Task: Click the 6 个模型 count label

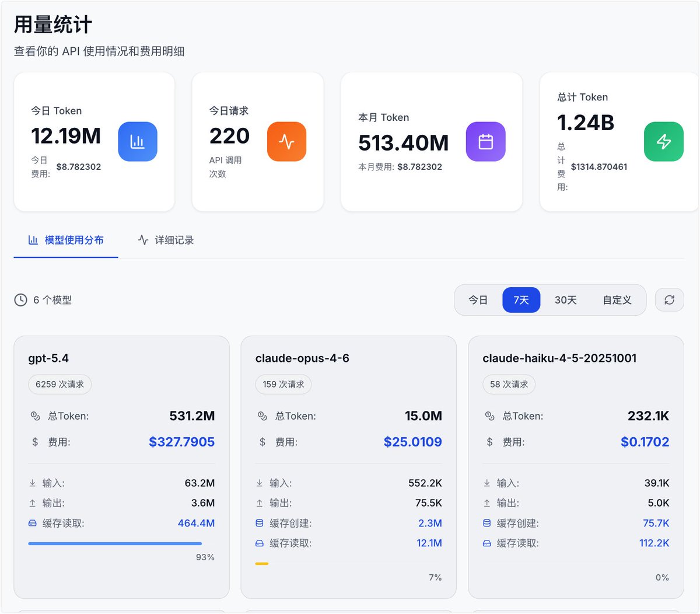Action: (x=52, y=300)
